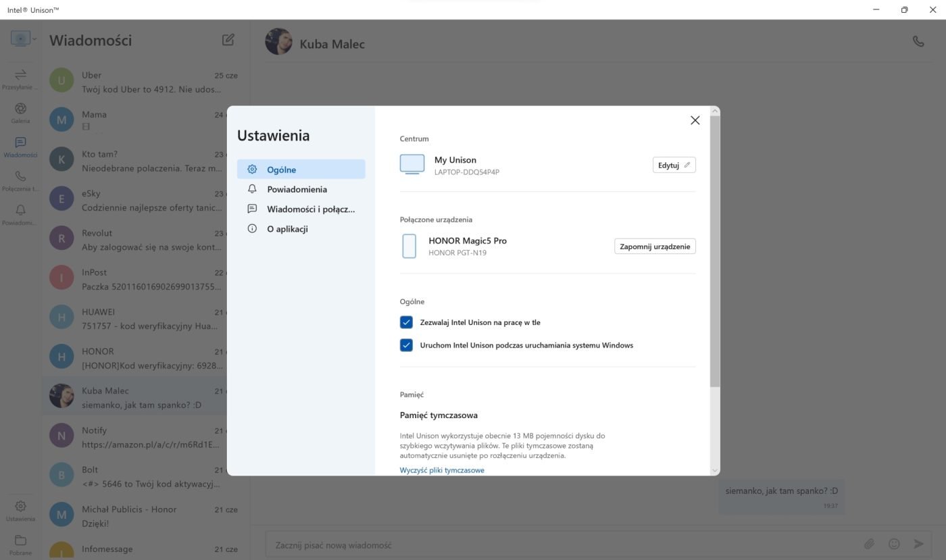Open the Połączenia phone sidebar icon
This screenshot has width=946, height=560.
click(20, 176)
